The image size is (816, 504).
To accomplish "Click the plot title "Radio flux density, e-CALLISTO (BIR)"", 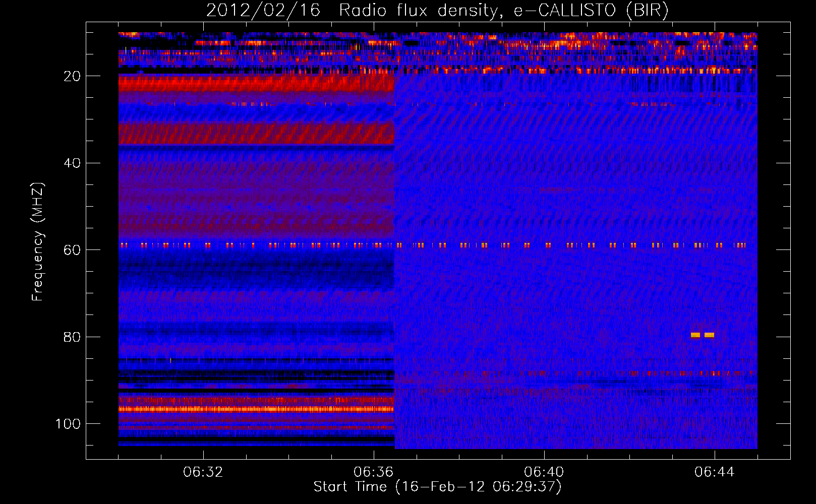I will pyautogui.click(x=504, y=11).
